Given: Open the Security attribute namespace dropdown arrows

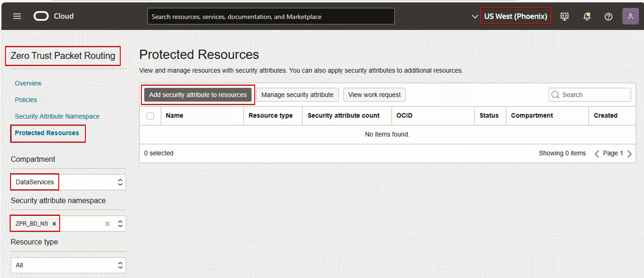Looking at the screenshot, I should [x=120, y=224].
